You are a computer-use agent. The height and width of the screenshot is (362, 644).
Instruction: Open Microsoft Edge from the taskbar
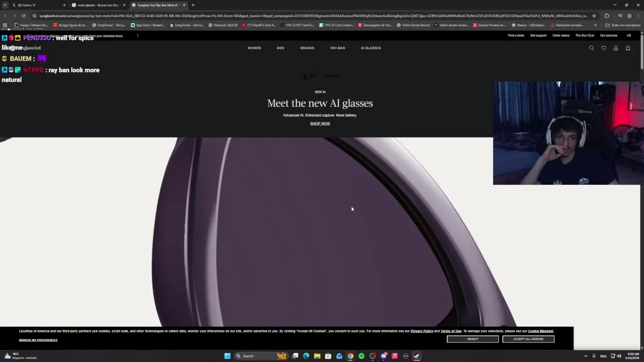tap(306, 356)
